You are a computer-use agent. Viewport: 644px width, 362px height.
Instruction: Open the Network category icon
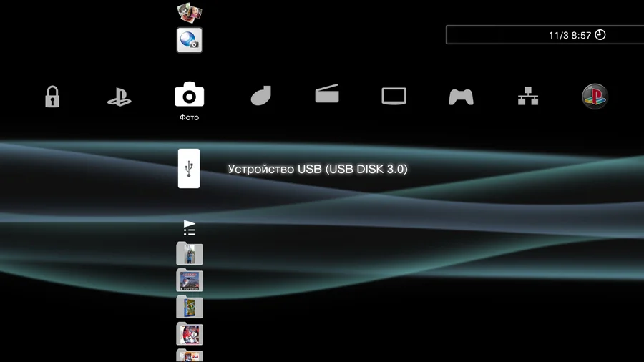point(528,97)
